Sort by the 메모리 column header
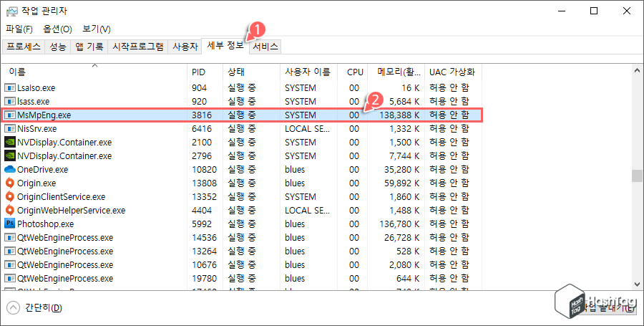This screenshot has height=326, width=644. (396, 72)
